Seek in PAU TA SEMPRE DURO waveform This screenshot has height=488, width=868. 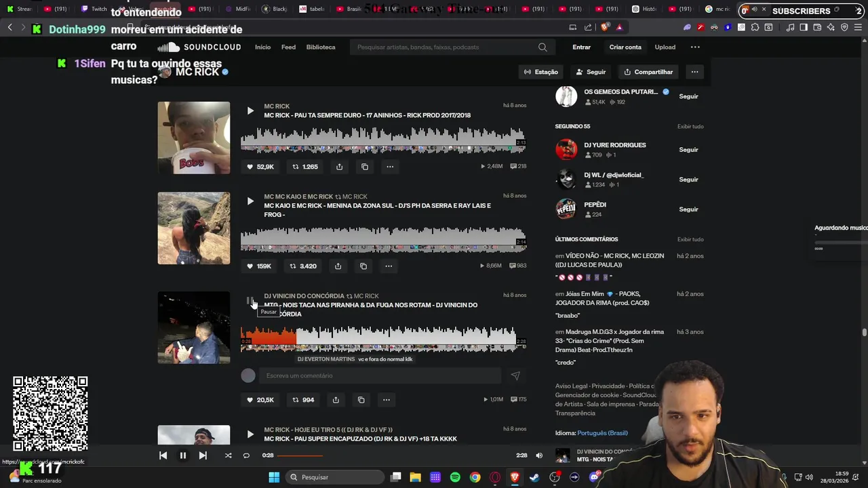pos(383,139)
